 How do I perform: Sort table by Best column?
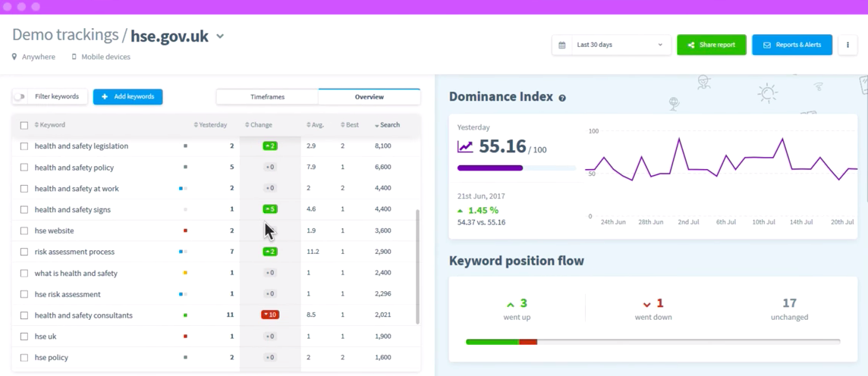click(x=349, y=125)
